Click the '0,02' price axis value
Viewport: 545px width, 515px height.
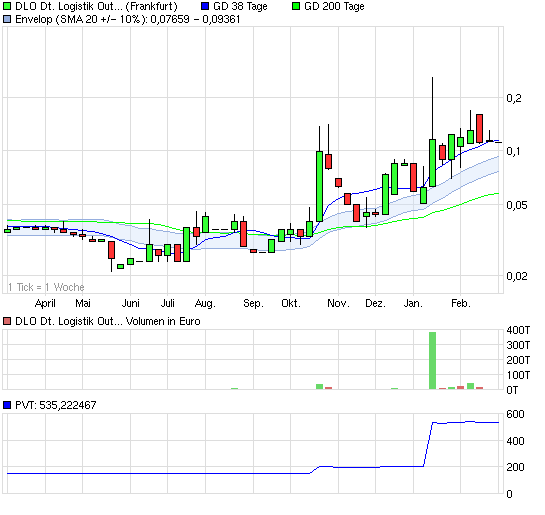coord(517,276)
